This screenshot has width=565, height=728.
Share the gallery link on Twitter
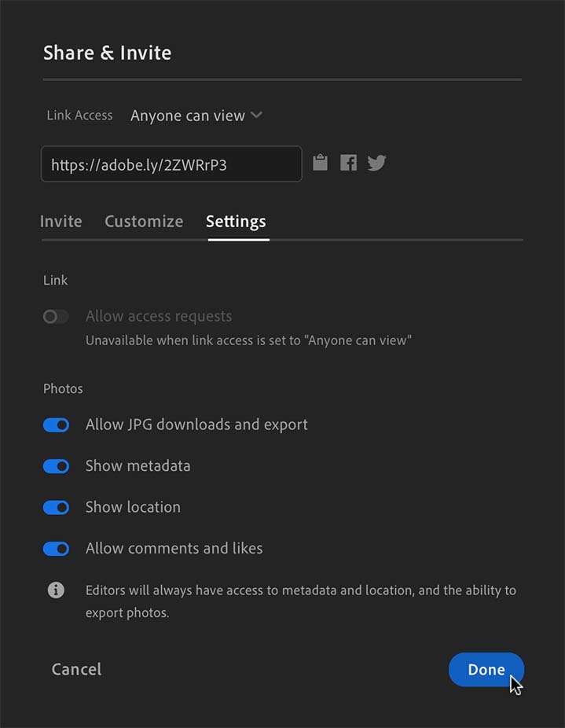click(376, 162)
